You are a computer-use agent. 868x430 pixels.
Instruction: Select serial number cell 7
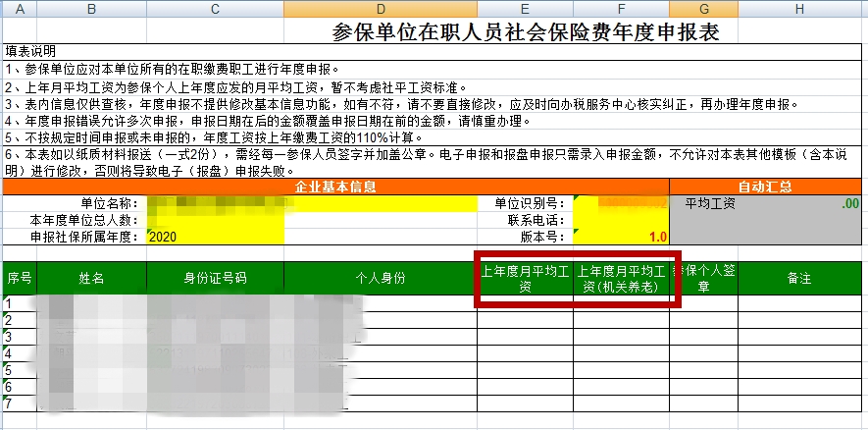coord(20,403)
